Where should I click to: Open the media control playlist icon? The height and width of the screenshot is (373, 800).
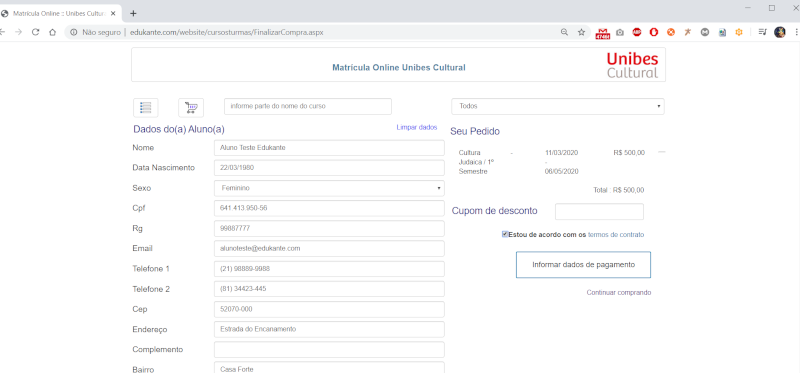point(762,32)
